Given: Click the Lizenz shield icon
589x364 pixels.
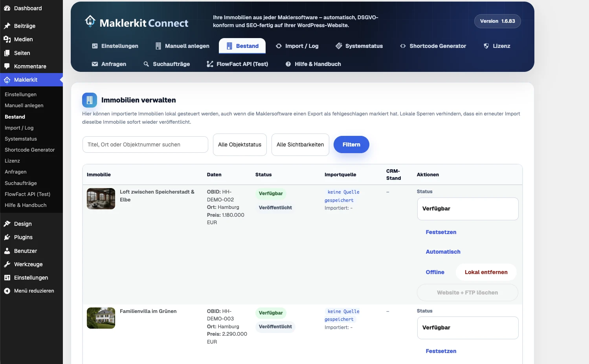Looking at the screenshot, I should pos(486,46).
